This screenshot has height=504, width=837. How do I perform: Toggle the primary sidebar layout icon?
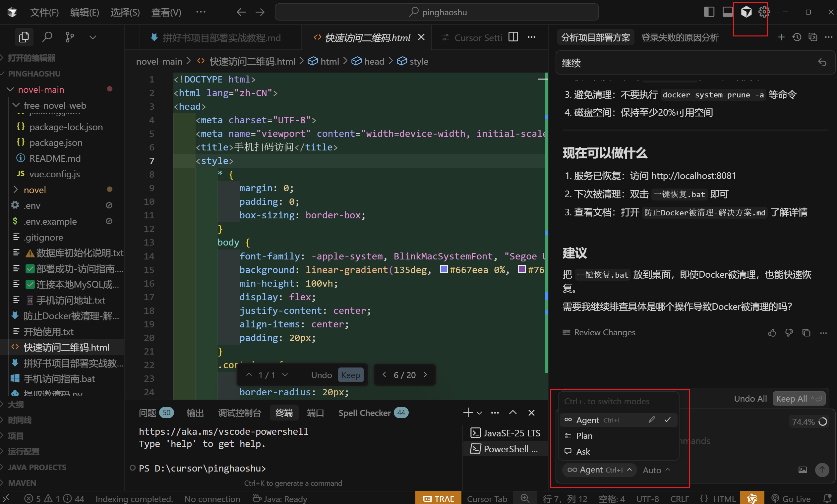pyautogui.click(x=709, y=12)
